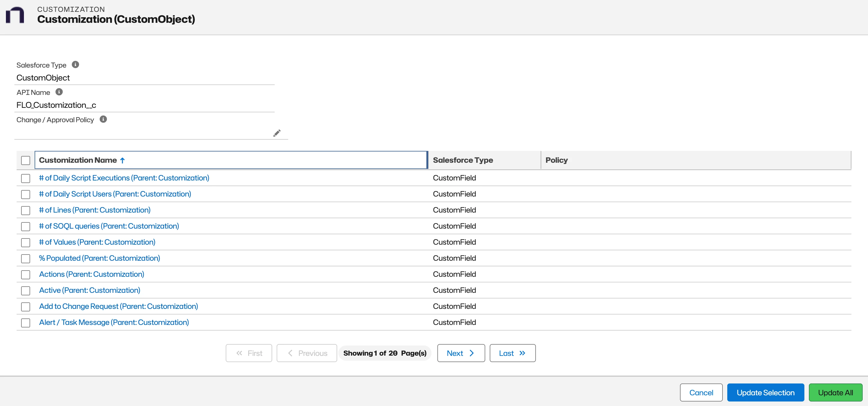
Task: Show info for Change / Approval Policy
Action: pyautogui.click(x=104, y=119)
